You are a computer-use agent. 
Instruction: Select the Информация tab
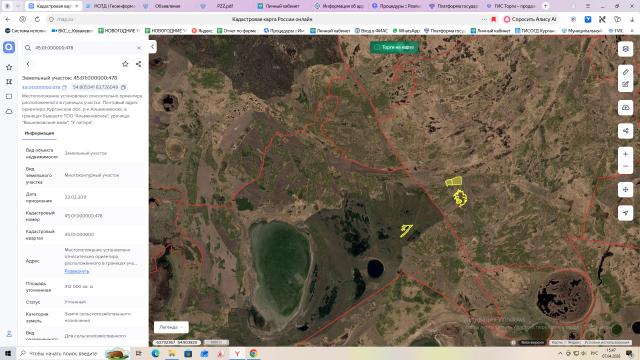tap(39, 133)
